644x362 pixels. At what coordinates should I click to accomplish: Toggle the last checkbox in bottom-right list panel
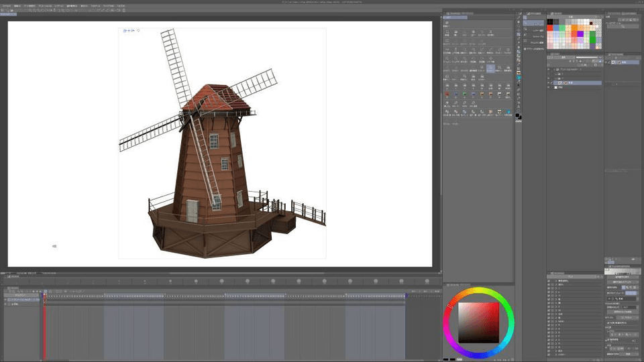tap(549, 354)
